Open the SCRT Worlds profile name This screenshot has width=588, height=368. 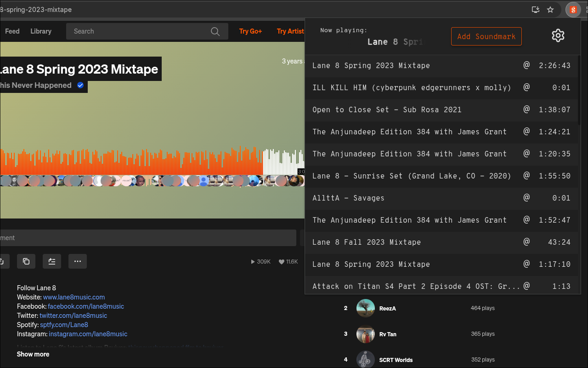point(396,360)
